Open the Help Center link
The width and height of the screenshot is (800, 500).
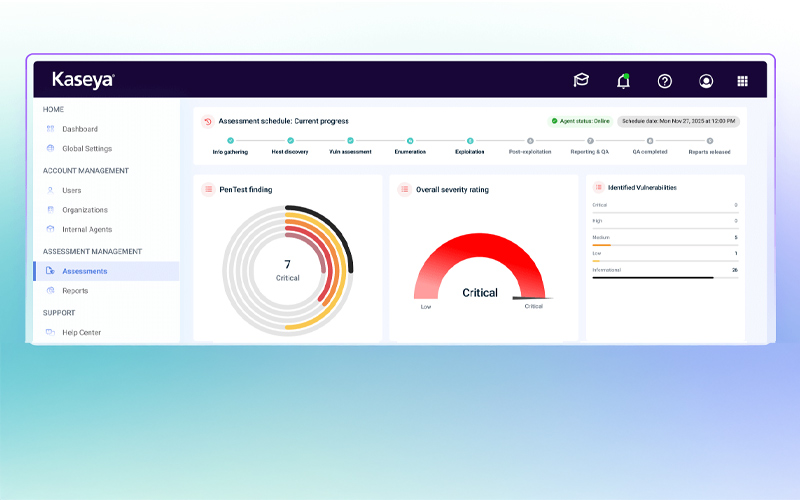tap(81, 332)
